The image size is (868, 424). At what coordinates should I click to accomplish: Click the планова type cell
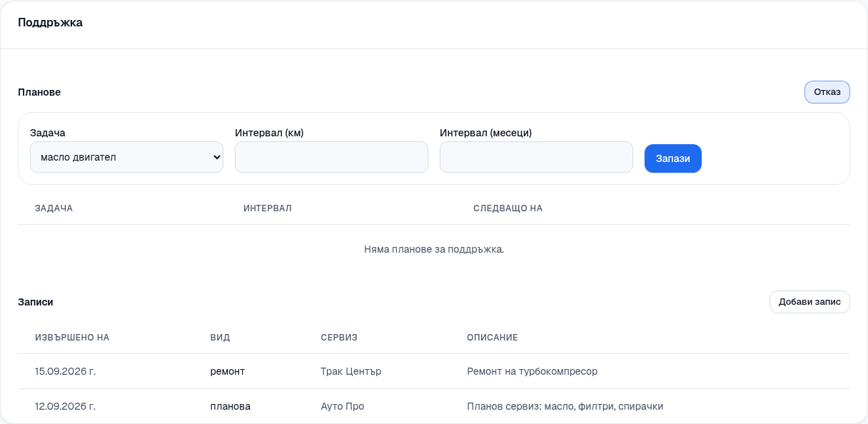pyautogui.click(x=231, y=406)
